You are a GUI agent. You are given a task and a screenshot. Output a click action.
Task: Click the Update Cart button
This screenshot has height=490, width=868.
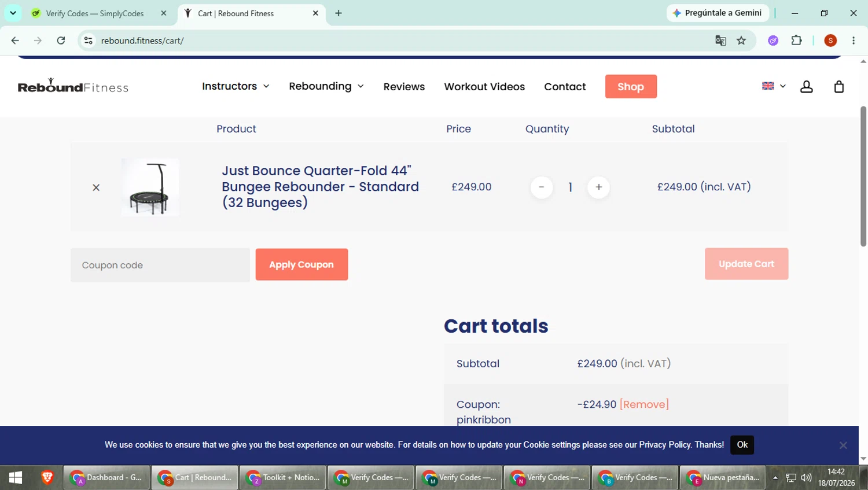click(x=746, y=264)
